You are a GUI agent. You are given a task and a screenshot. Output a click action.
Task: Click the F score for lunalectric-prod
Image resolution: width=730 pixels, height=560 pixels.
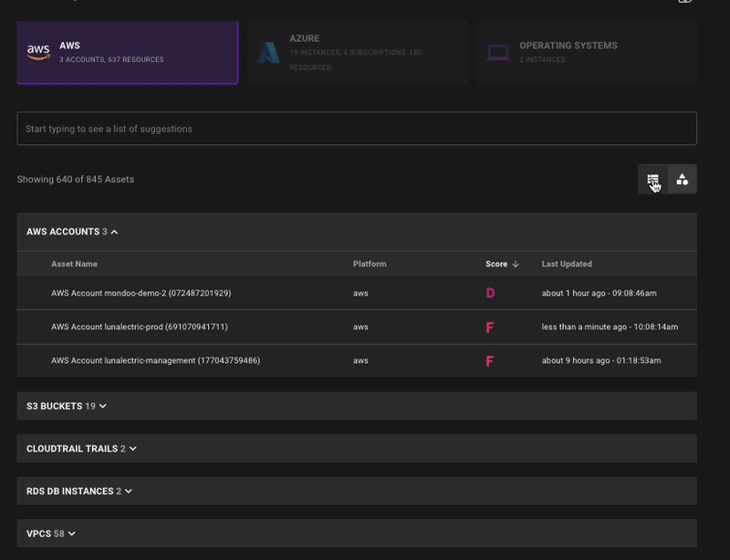click(490, 327)
